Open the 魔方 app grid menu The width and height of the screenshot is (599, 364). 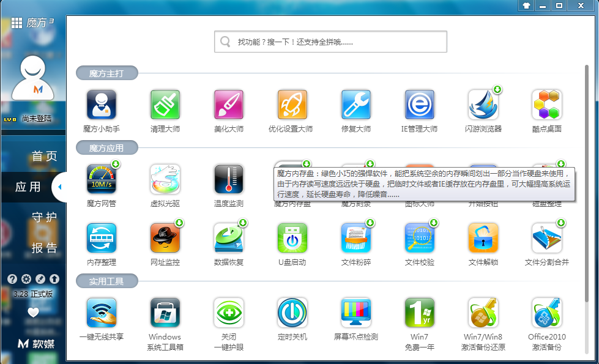point(17,23)
